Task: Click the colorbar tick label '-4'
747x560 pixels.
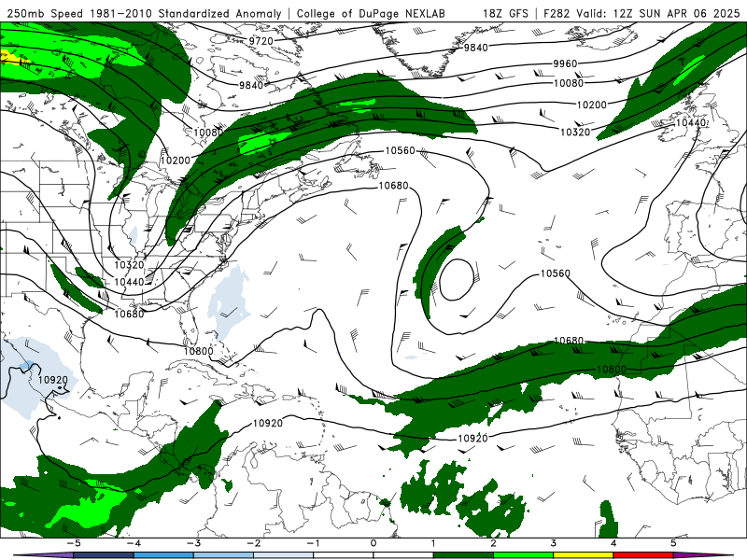Action: [x=133, y=543]
